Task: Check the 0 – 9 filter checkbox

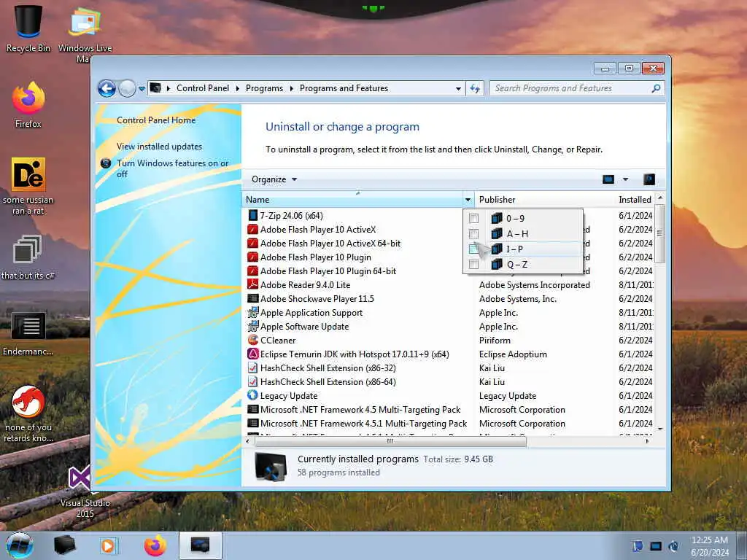Action: (x=473, y=219)
